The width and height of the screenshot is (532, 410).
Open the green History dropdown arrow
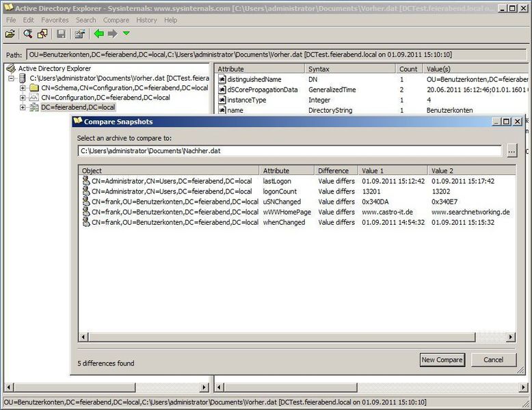pos(127,33)
